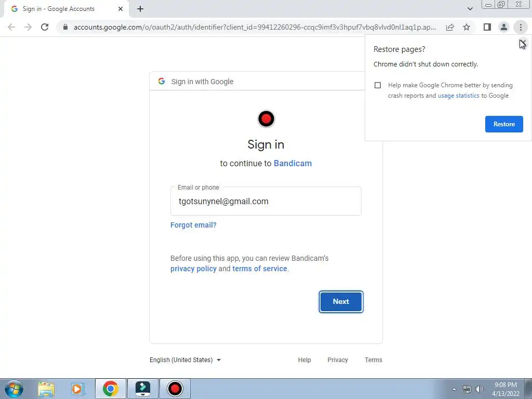Screen dimensions: 532x399
Task: View site information via the lock icon
Action: (x=65, y=27)
